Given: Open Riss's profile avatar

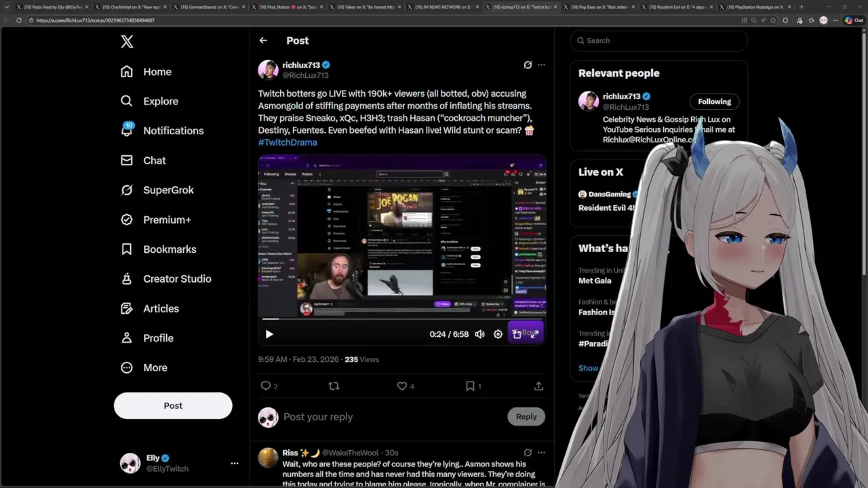Looking at the screenshot, I should (x=269, y=457).
